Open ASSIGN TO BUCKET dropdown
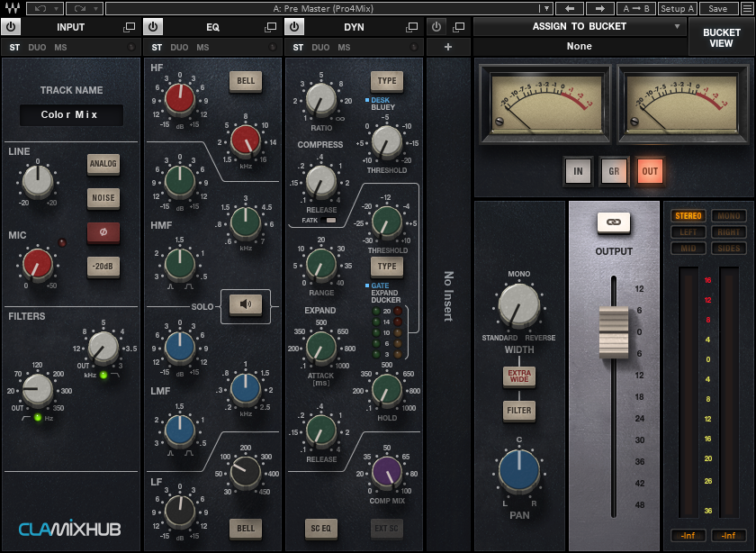756x553 pixels. tap(580, 26)
